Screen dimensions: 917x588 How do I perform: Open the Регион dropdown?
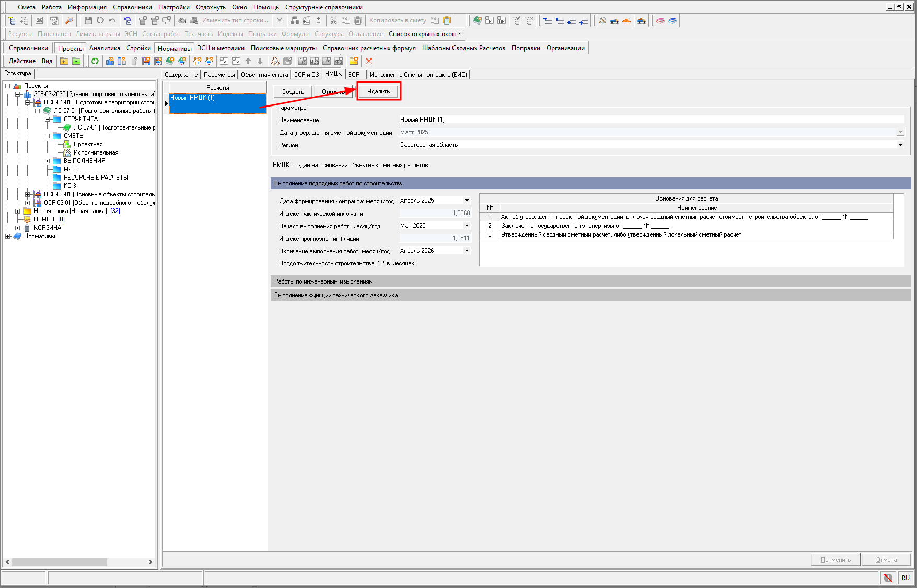point(900,145)
